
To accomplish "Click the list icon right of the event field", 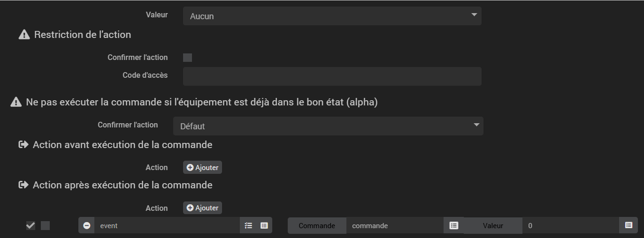I will [x=264, y=225].
